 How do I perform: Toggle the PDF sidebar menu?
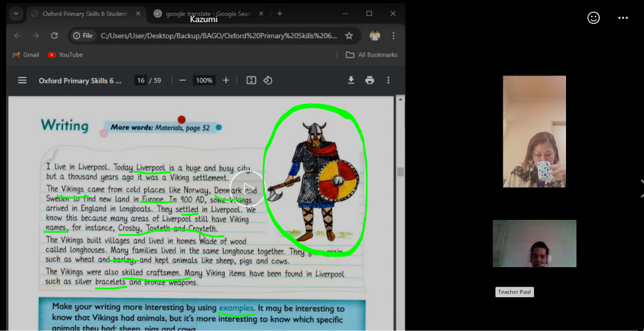[22, 80]
